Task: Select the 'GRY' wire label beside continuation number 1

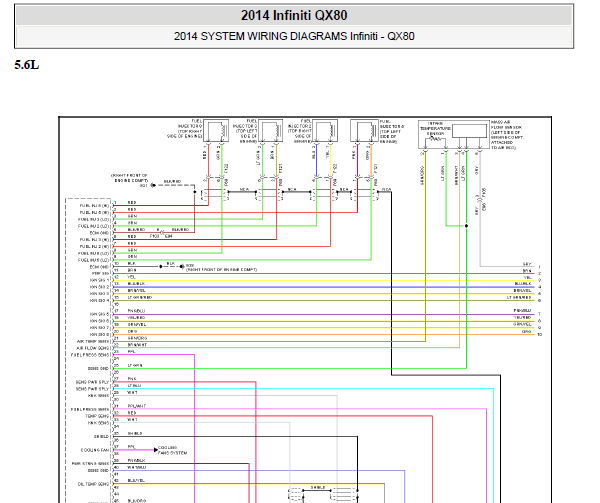Action: (x=527, y=264)
